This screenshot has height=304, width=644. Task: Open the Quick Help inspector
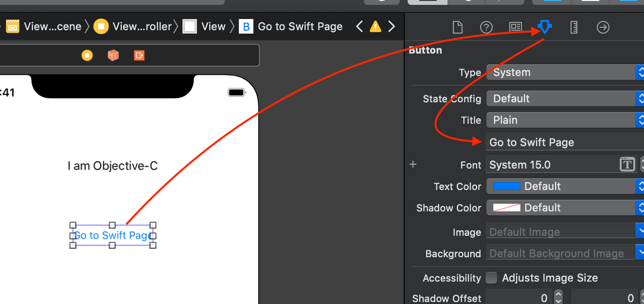(x=486, y=27)
